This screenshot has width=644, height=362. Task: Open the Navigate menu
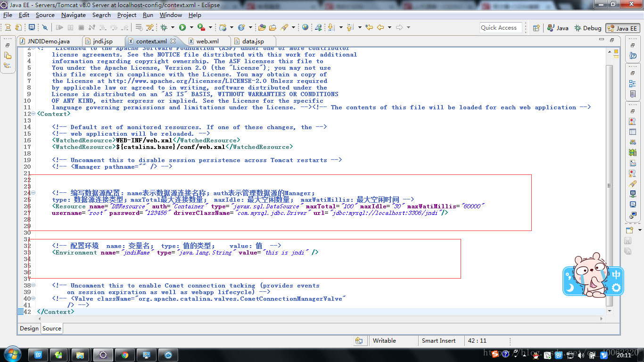coord(74,15)
